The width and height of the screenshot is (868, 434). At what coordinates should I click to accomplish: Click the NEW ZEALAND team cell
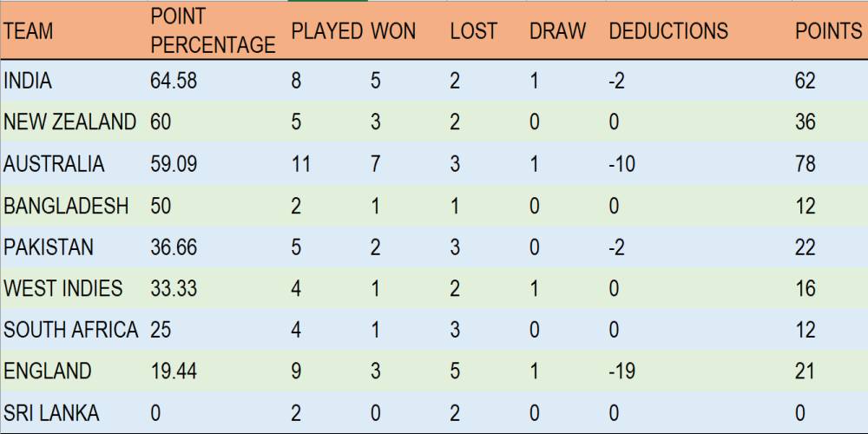pos(74,122)
